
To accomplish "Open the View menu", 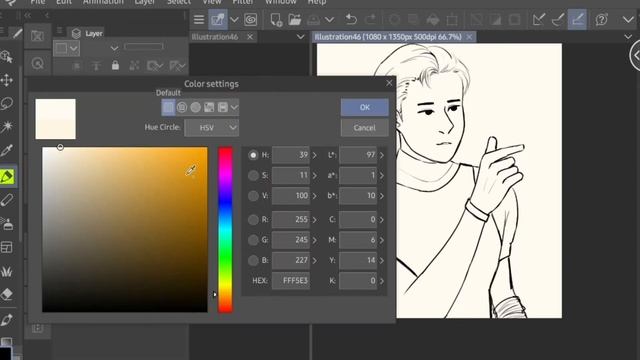I will click(212, 2).
